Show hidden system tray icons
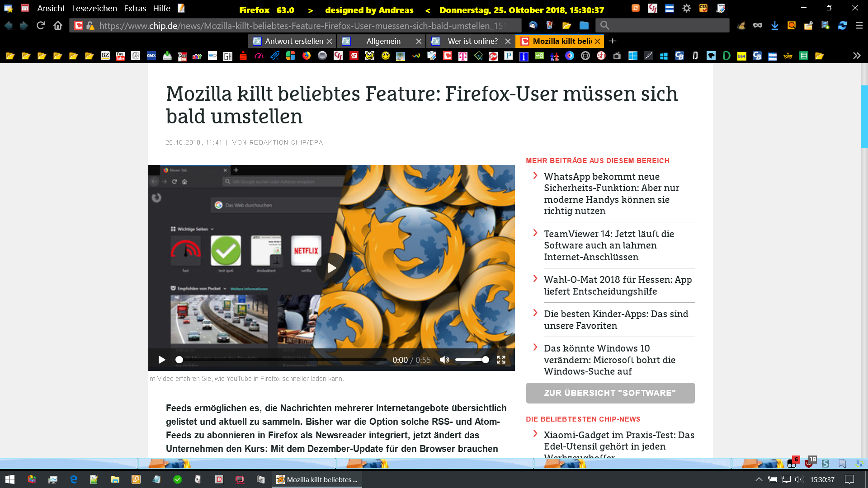The image size is (868, 488). tap(759, 479)
